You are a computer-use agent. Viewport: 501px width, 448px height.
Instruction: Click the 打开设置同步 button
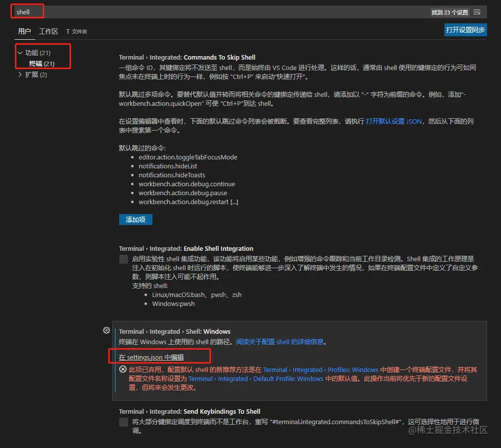(x=465, y=30)
